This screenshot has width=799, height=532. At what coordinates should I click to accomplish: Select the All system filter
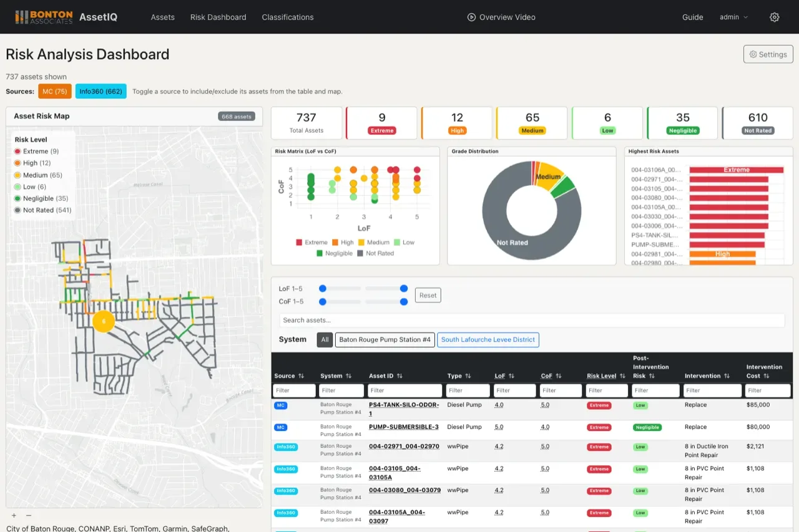tap(325, 340)
